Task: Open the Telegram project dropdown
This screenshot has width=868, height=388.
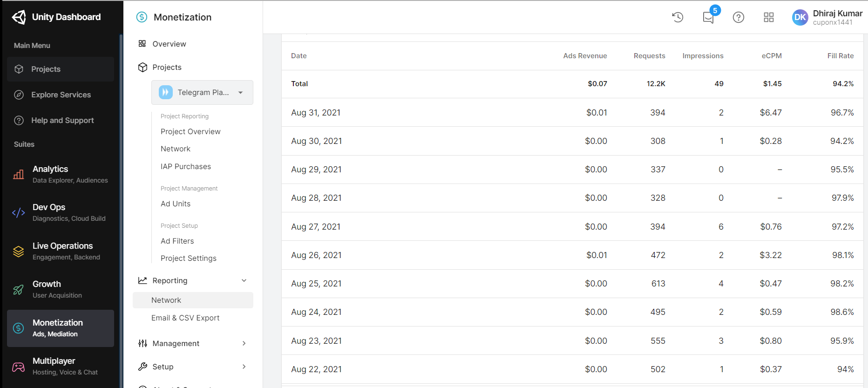Action: point(202,92)
